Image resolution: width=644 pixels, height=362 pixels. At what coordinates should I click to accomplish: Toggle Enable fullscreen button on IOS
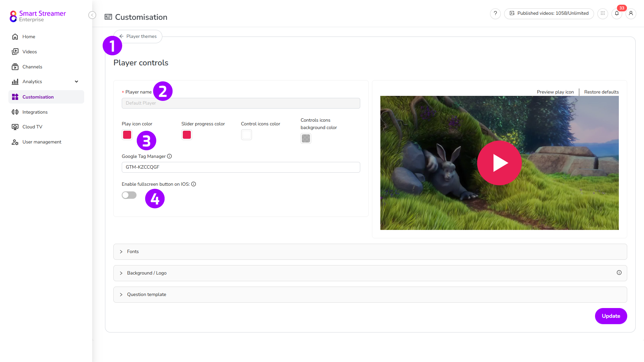[129, 195]
